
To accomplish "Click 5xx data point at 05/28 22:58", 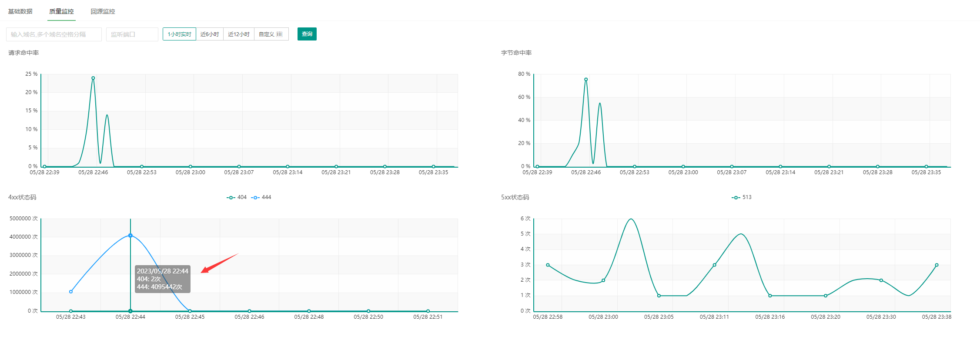I will point(548,265).
